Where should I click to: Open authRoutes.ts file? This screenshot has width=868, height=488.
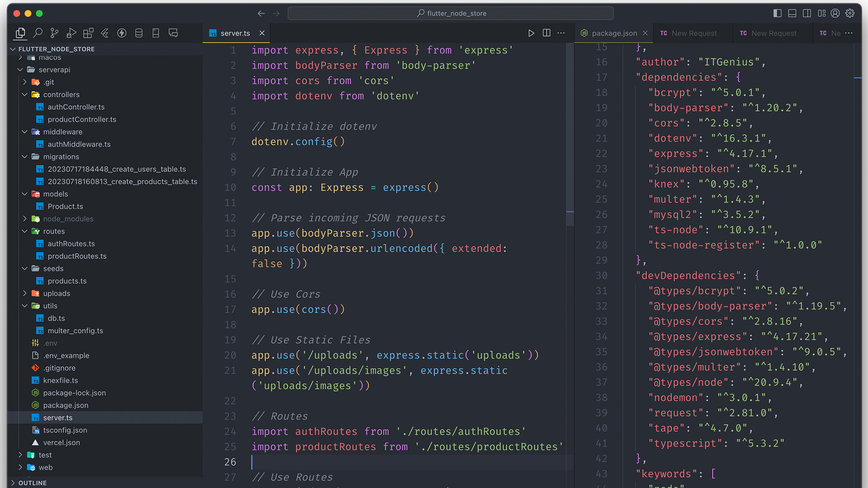tap(71, 244)
